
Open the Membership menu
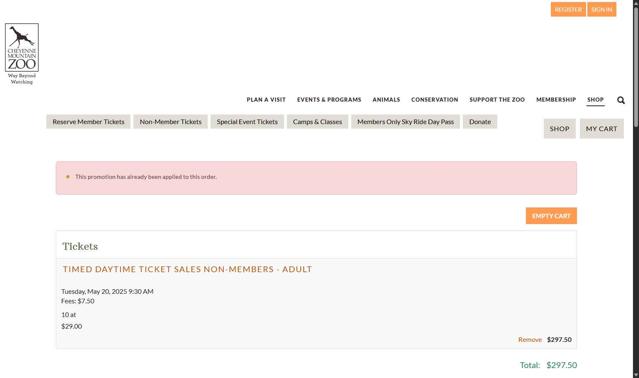click(556, 100)
